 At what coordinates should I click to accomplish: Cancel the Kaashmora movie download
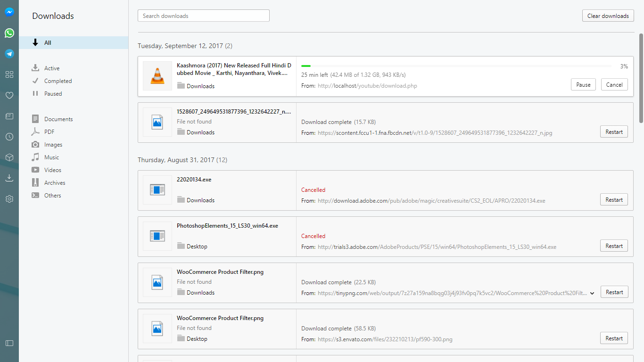coord(614,85)
